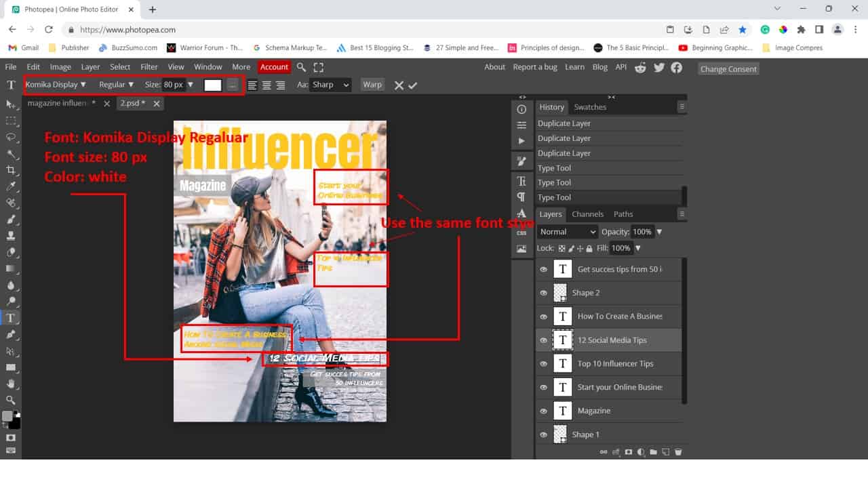Confirm text edit with checkmark icon
Screen dimensions: 868x488
(413, 85)
